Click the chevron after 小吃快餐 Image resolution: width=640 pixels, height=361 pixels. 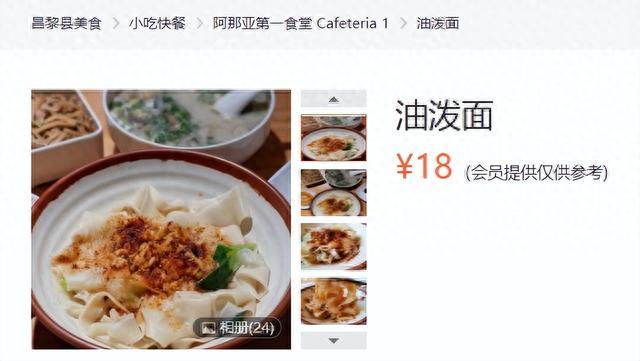(200, 23)
